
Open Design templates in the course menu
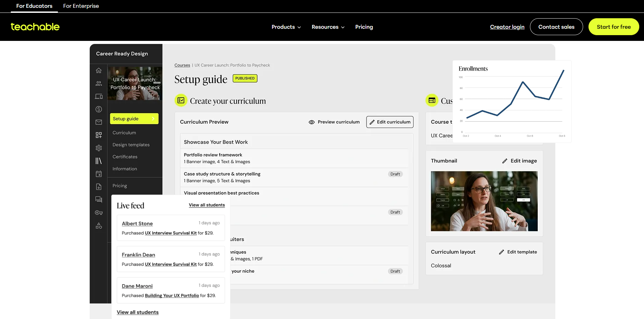point(131,145)
